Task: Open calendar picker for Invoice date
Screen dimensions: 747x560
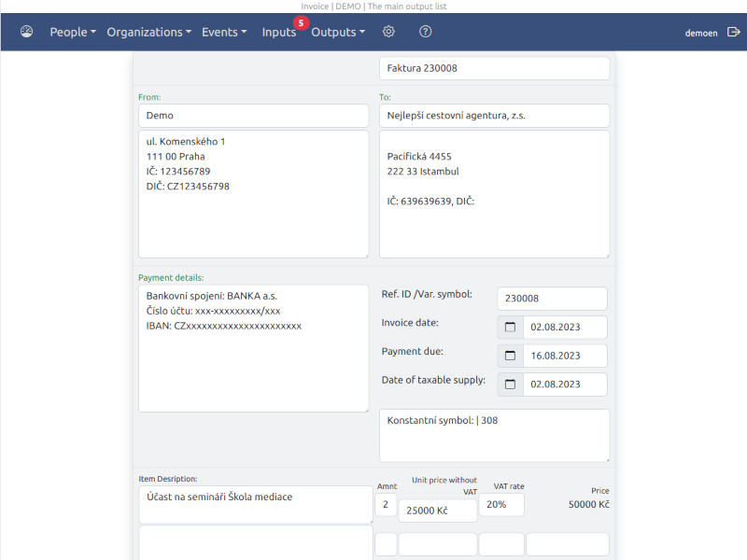Action: coord(510,328)
